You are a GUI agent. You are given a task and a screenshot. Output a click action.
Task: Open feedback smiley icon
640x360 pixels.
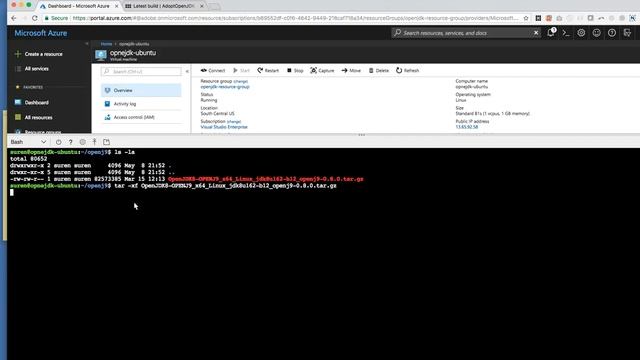pyautogui.click(x=596, y=33)
